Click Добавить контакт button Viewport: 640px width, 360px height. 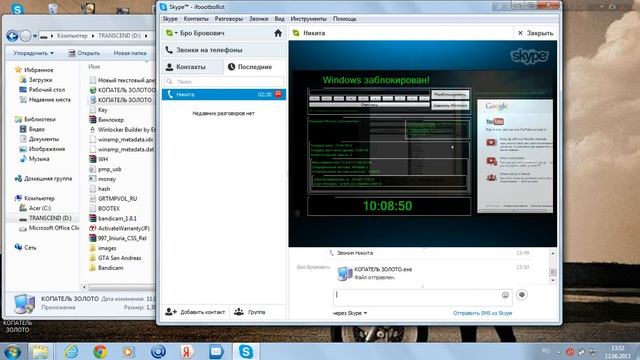click(x=195, y=312)
